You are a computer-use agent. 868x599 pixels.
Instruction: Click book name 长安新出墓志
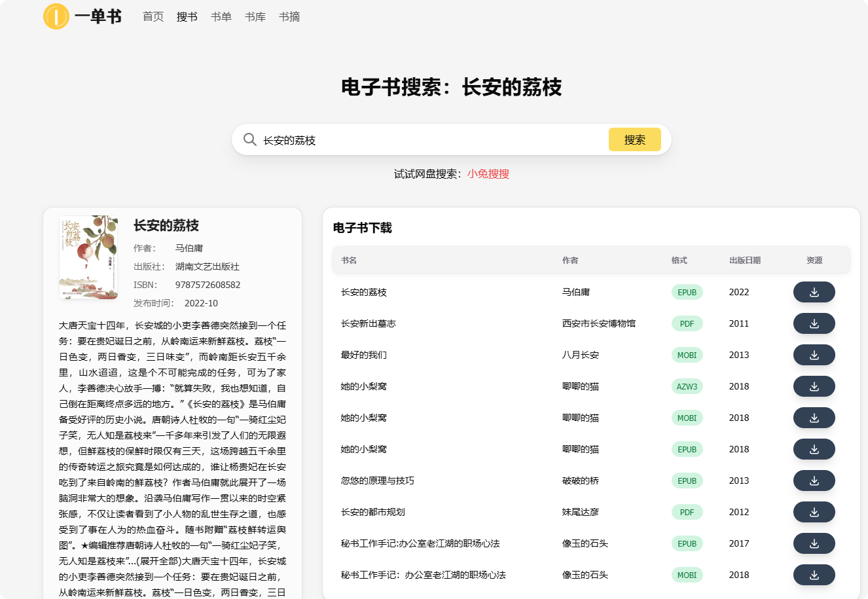[x=369, y=323]
